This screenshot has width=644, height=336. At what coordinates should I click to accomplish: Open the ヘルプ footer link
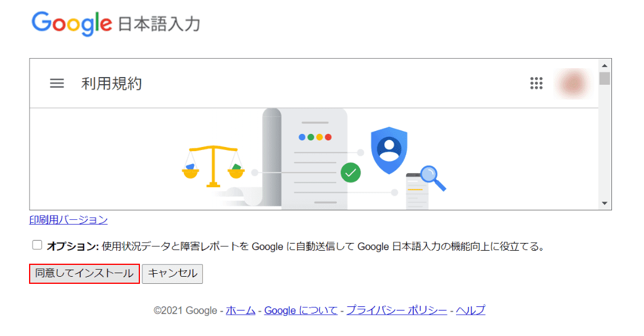point(471,310)
